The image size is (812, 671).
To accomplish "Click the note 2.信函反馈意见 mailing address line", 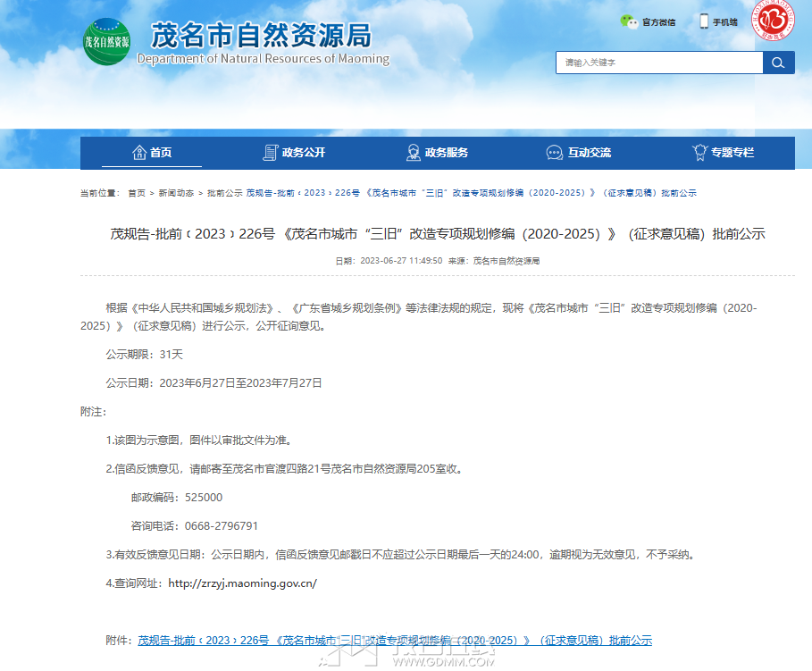I will (x=286, y=469).
